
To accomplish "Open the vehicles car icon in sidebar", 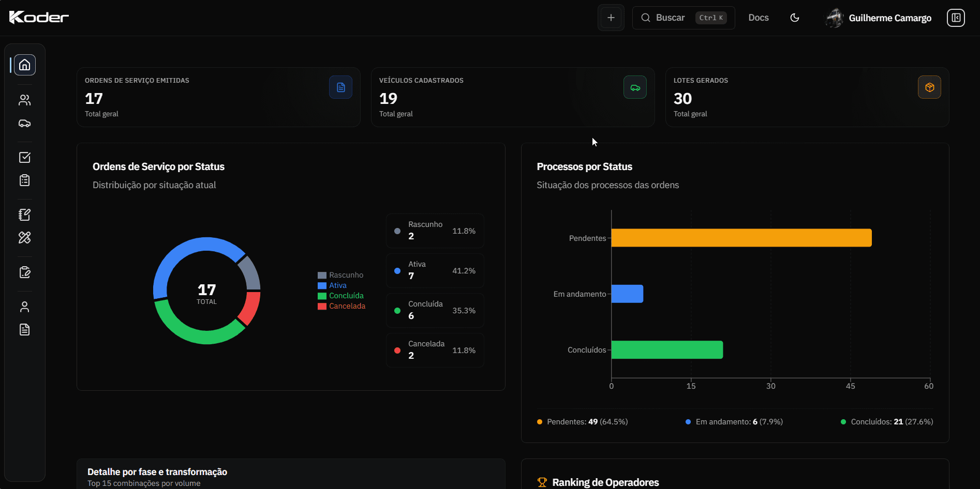I will (25, 124).
